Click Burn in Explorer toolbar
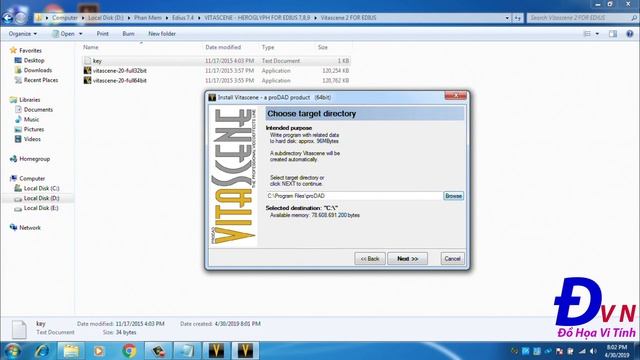The width and height of the screenshot is (640, 360). tap(128, 34)
